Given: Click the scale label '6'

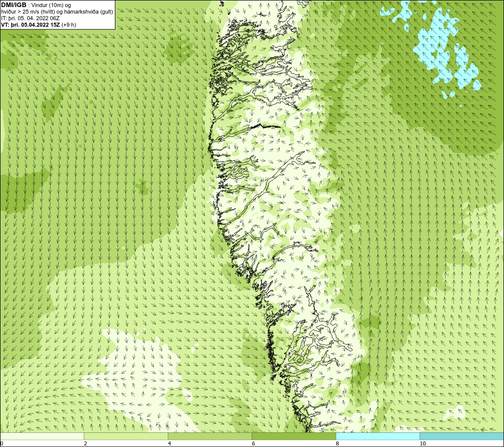Looking at the screenshot, I should pos(254,443).
